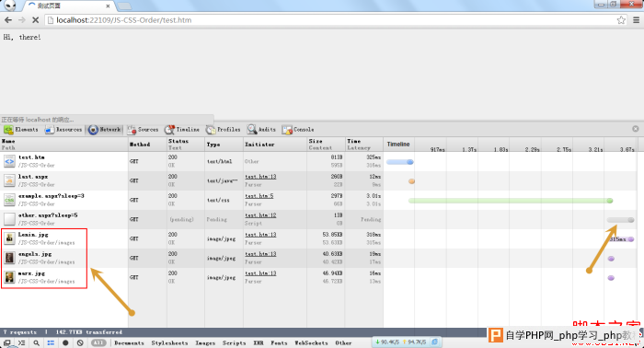
Task: Open the Profiles panel
Action: (223, 130)
